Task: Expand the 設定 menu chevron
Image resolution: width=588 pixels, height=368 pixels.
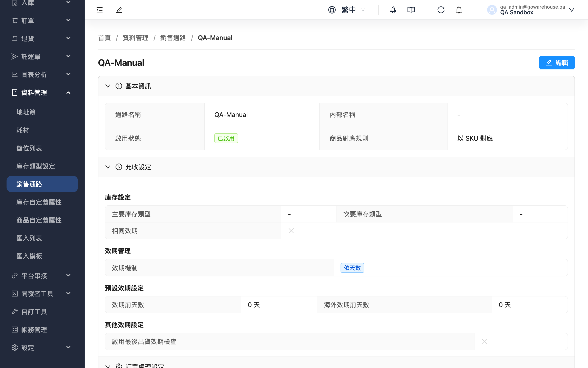Action: tap(69, 347)
